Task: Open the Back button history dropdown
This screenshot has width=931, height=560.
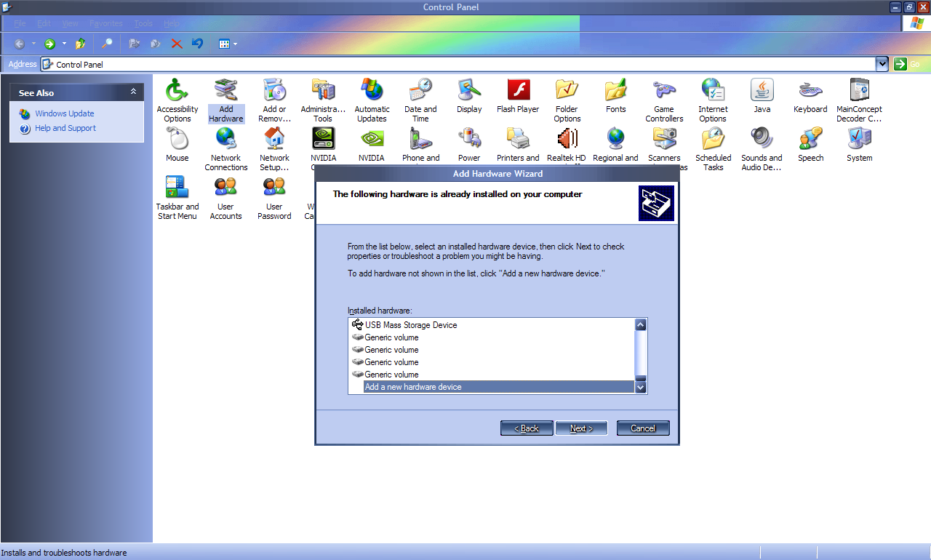Action: coord(33,44)
